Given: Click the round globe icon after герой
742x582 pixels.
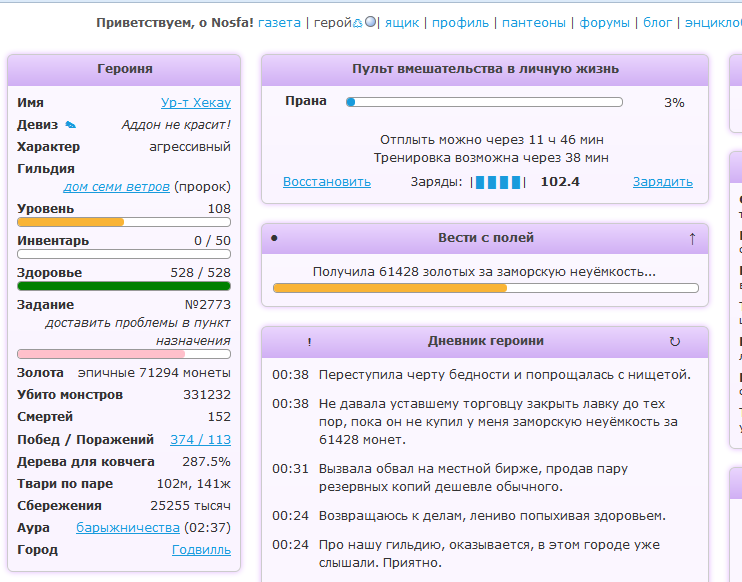Looking at the screenshot, I should [370, 22].
